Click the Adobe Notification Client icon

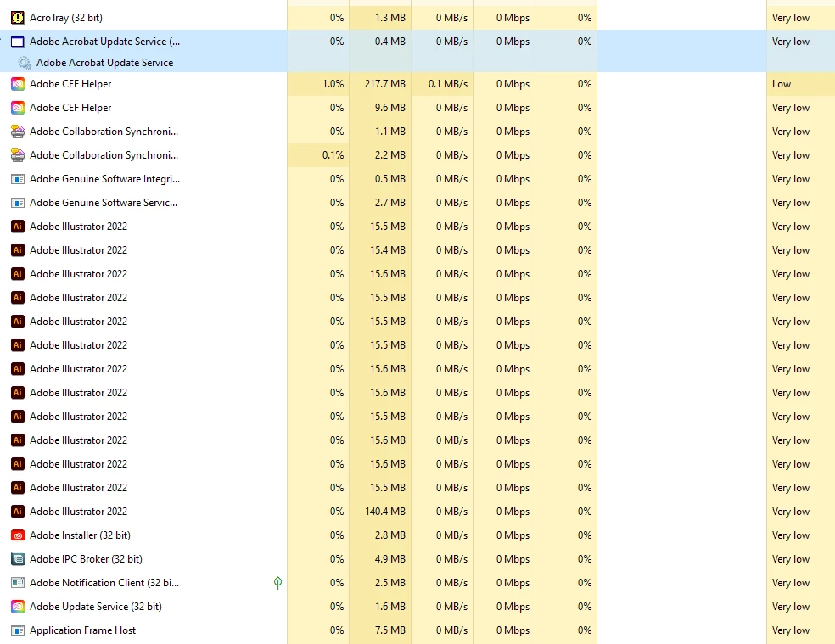[18, 583]
